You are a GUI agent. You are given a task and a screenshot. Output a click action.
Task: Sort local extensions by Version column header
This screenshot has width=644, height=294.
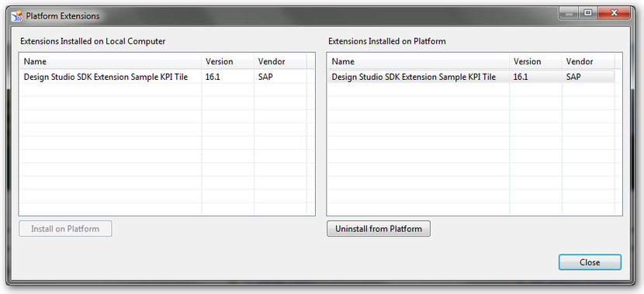pyautogui.click(x=228, y=61)
